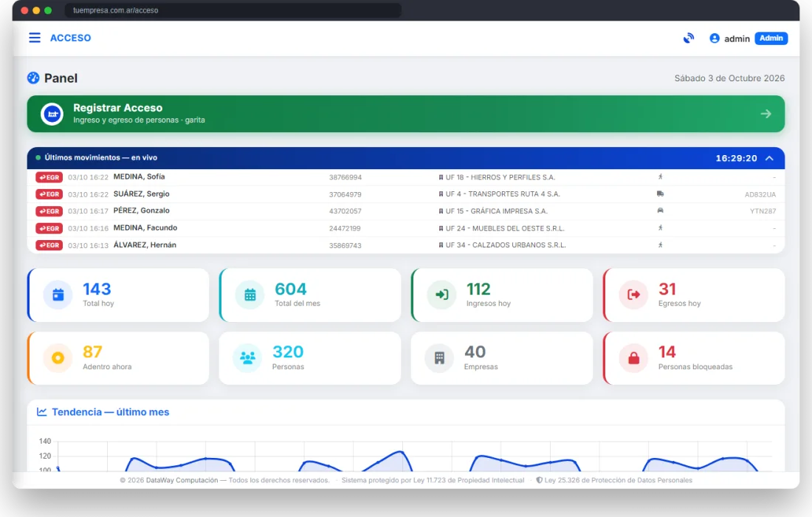Click the Adentro ahora circle icon

coord(58,358)
